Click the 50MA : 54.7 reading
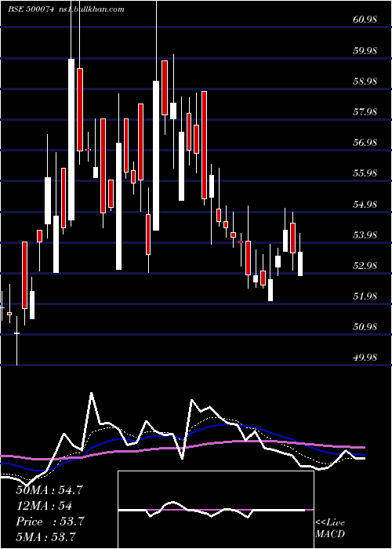Image resolution: width=392 pixels, height=549 pixels. point(49,490)
